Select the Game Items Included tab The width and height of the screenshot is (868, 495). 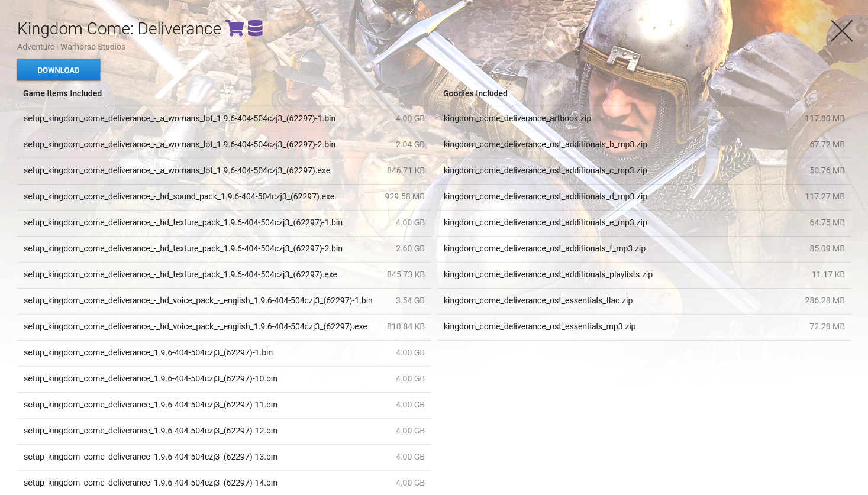[62, 93]
